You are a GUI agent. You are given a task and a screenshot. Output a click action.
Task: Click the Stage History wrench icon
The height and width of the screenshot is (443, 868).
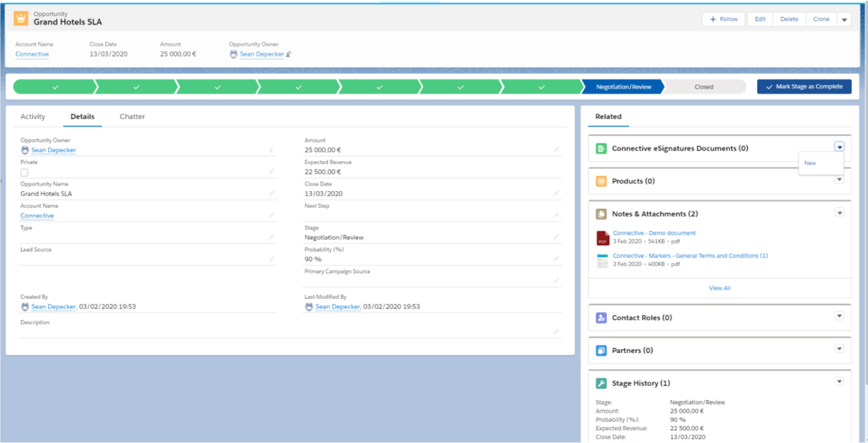601,383
